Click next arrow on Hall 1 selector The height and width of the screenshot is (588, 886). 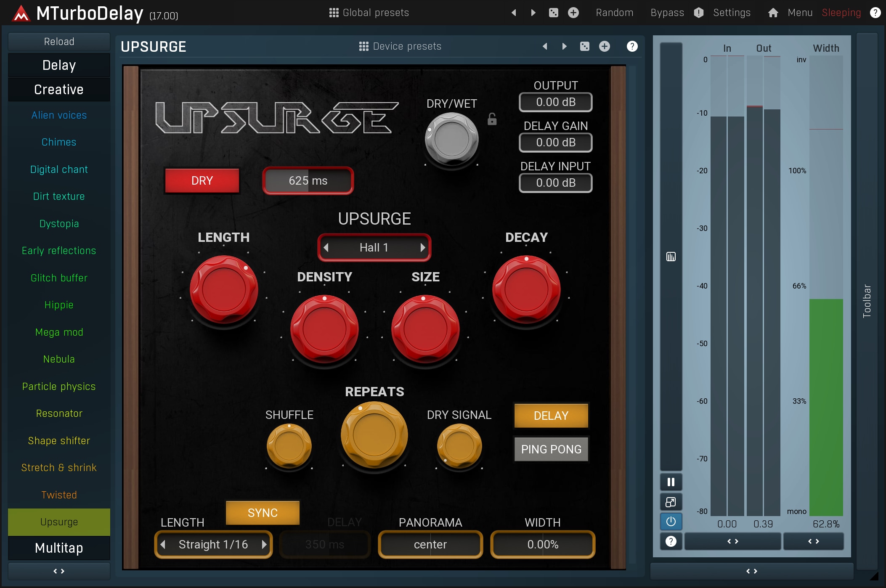coord(423,248)
